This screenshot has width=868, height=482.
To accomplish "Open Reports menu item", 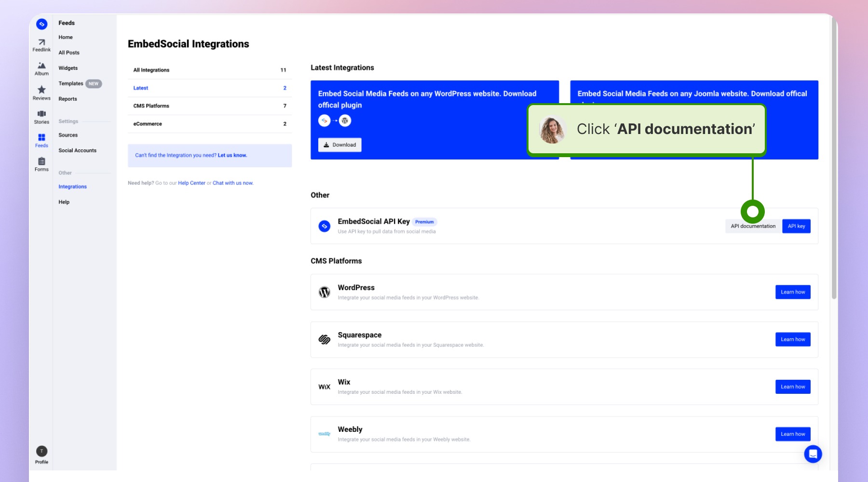I will click(68, 99).
